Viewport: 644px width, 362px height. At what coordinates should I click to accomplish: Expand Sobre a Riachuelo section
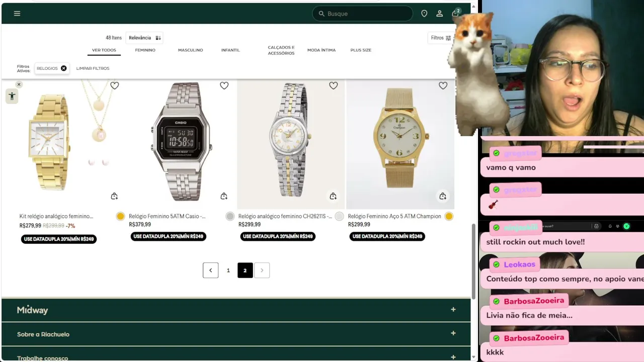[x=236, y=334]
